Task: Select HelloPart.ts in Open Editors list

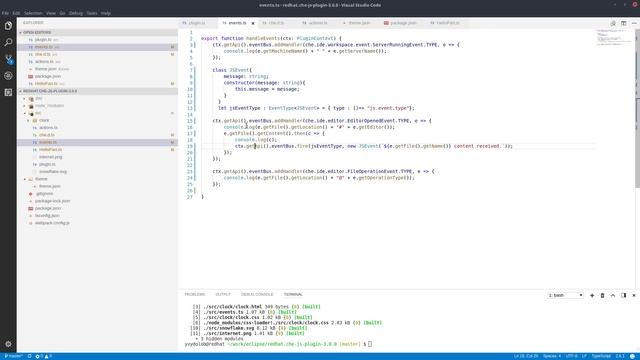Action: (97, 84)
